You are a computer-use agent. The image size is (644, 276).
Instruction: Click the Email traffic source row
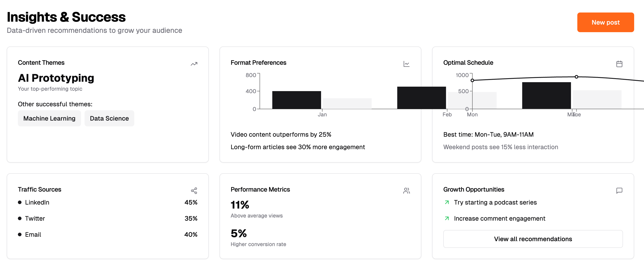coord(33,234)
